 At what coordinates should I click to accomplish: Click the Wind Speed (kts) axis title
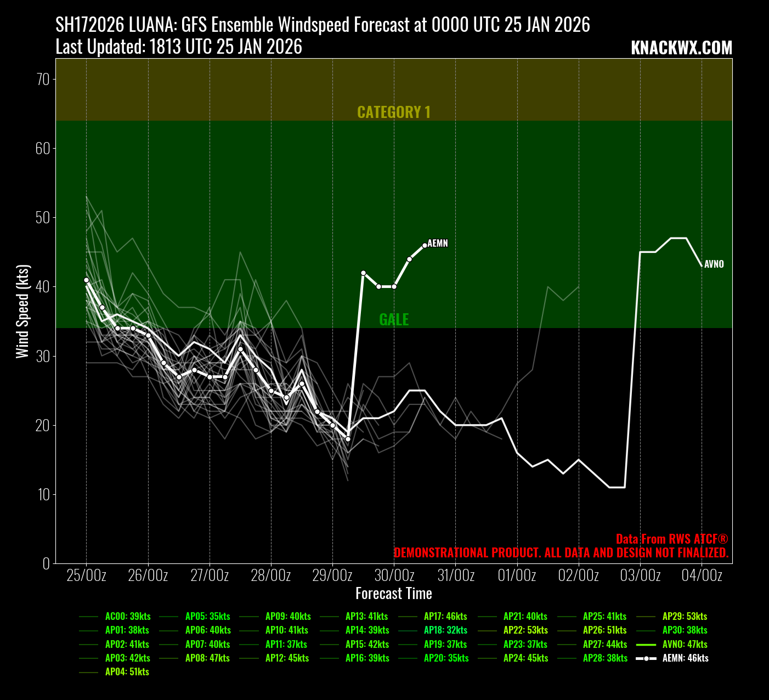22,311
